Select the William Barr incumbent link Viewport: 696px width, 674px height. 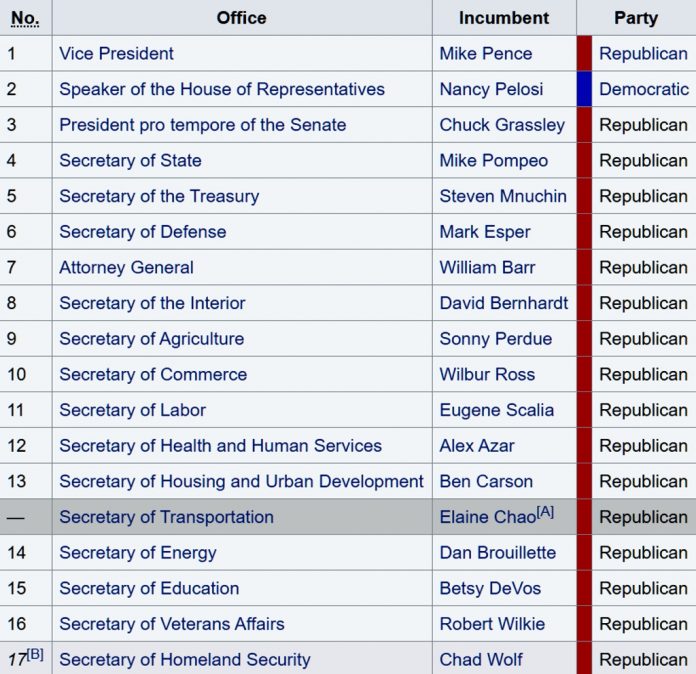[x=487, y=267]
